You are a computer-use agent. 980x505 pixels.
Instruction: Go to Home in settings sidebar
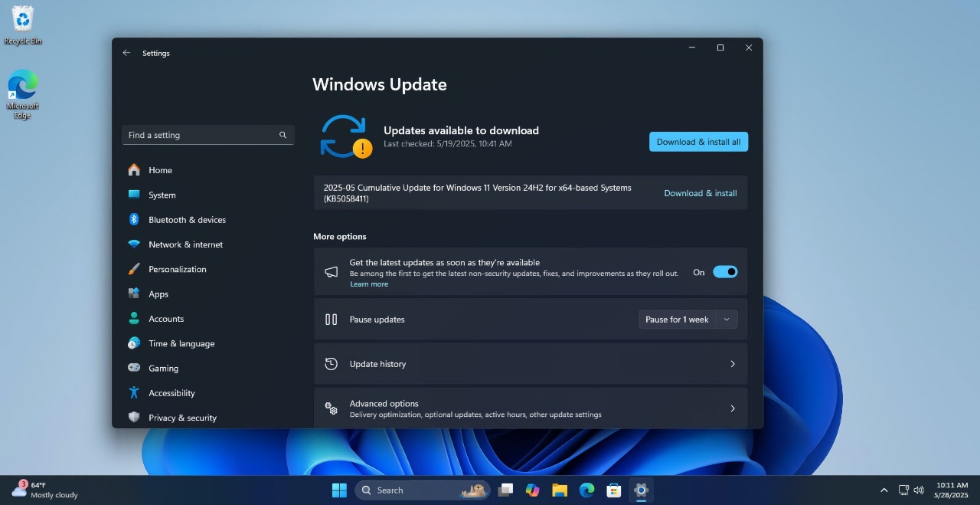(x=160, y=170)
